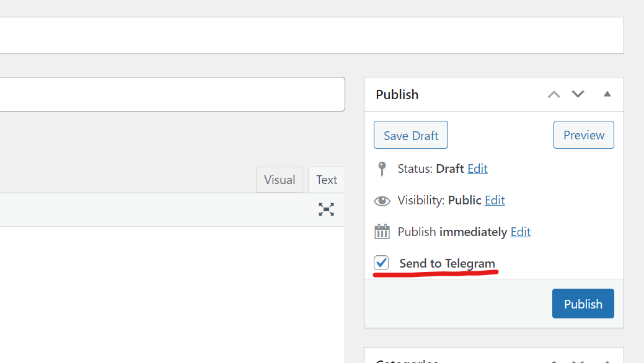Click inside the editor content area

click(172, 291)
